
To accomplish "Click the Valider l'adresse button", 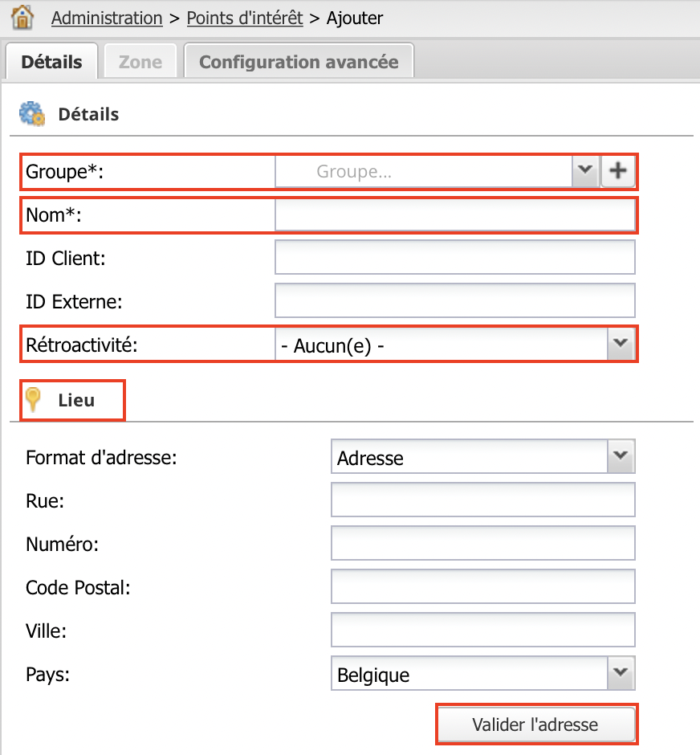I will [536, 724].
